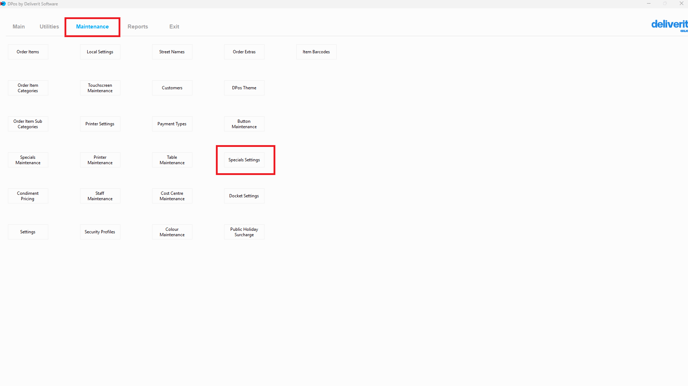
Task: Open Docket Settings
Action: [x=244, y=196]
